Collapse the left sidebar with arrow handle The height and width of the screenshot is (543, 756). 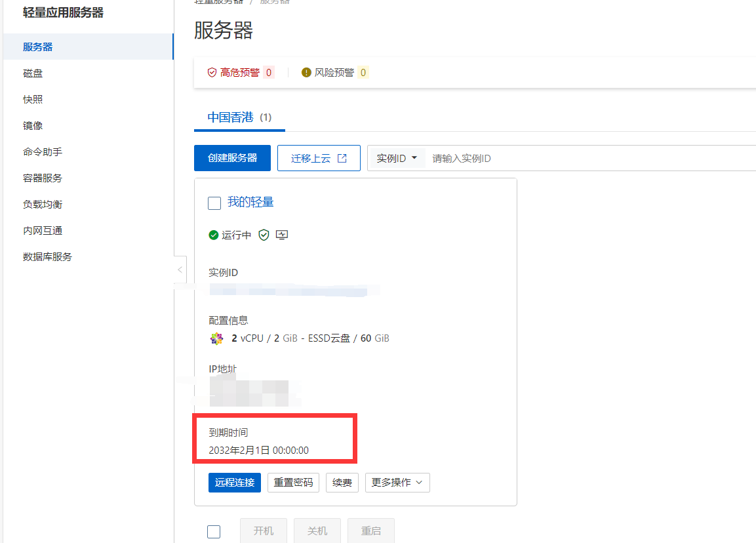(x=180, y=270)
